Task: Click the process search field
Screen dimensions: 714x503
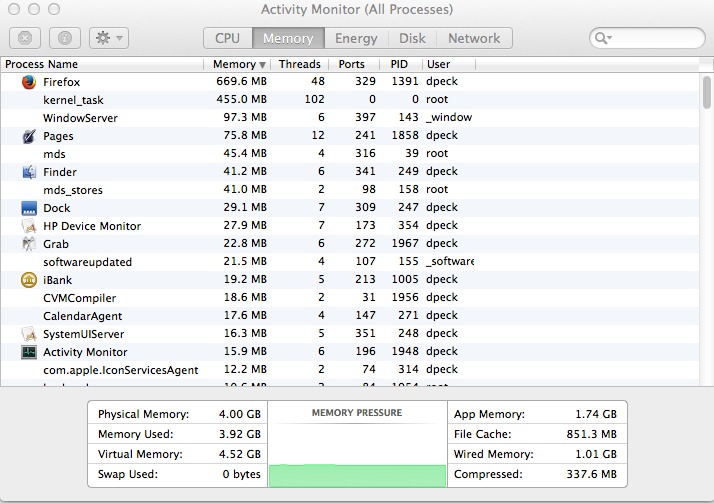Action: (x=647, y=38)
